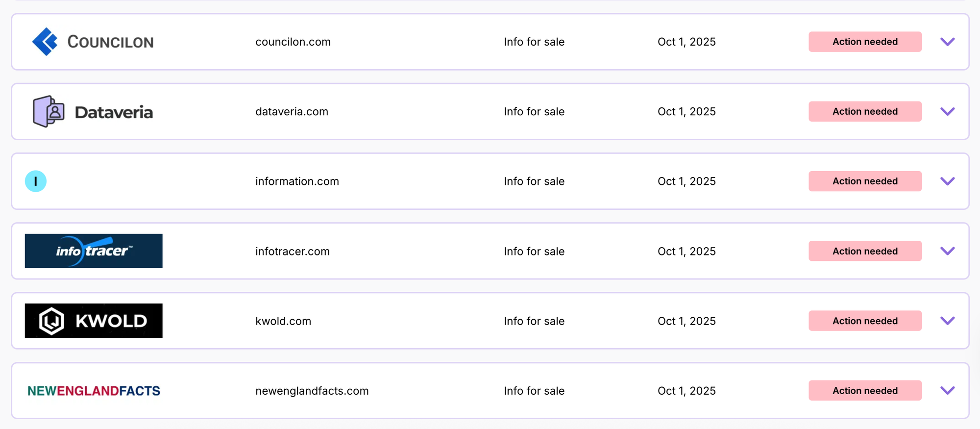980x429 pixels.
Task: Click the Councilon logo
Action: 93,42
